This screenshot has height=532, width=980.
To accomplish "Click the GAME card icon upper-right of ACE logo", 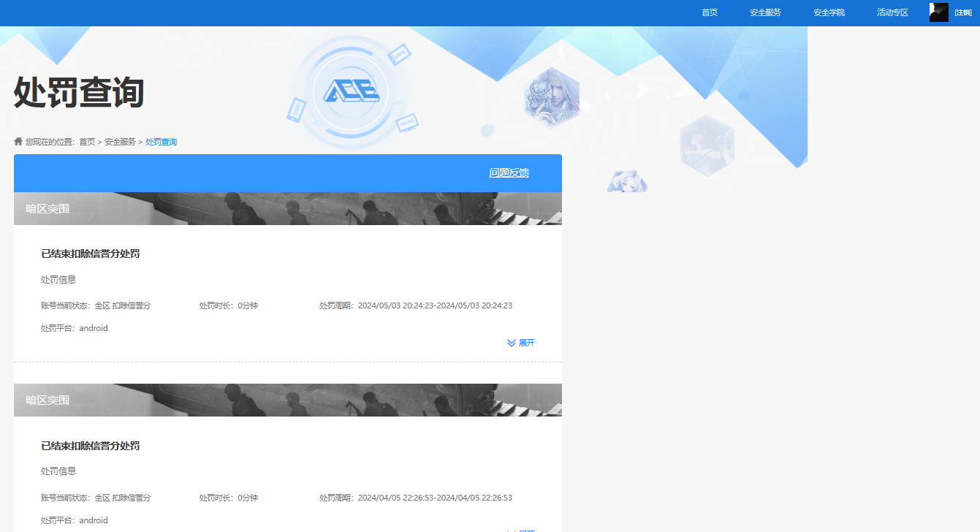I will (x=399, y=55).
